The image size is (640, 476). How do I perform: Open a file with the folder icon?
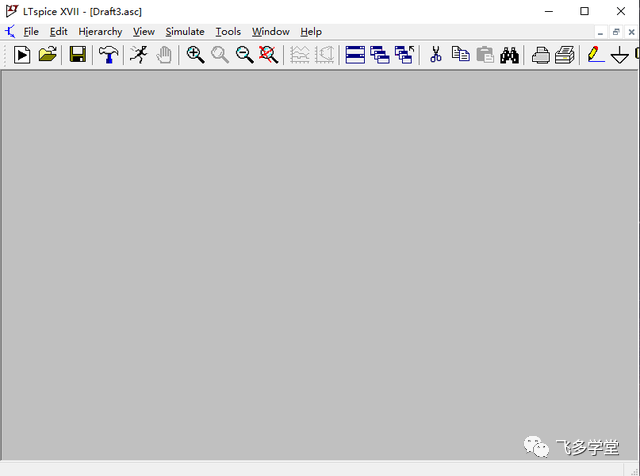click(x=47, y=54)
